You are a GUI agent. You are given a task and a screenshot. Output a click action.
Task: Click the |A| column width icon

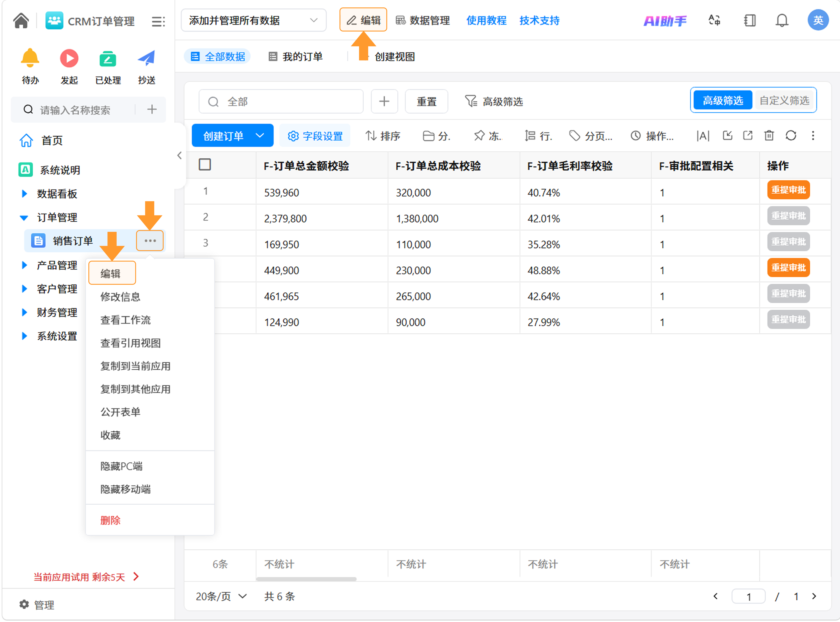click(703, 136)
